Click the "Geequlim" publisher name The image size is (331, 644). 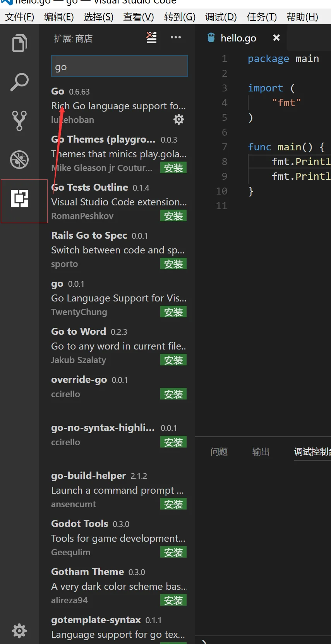[x=71, y=553]
